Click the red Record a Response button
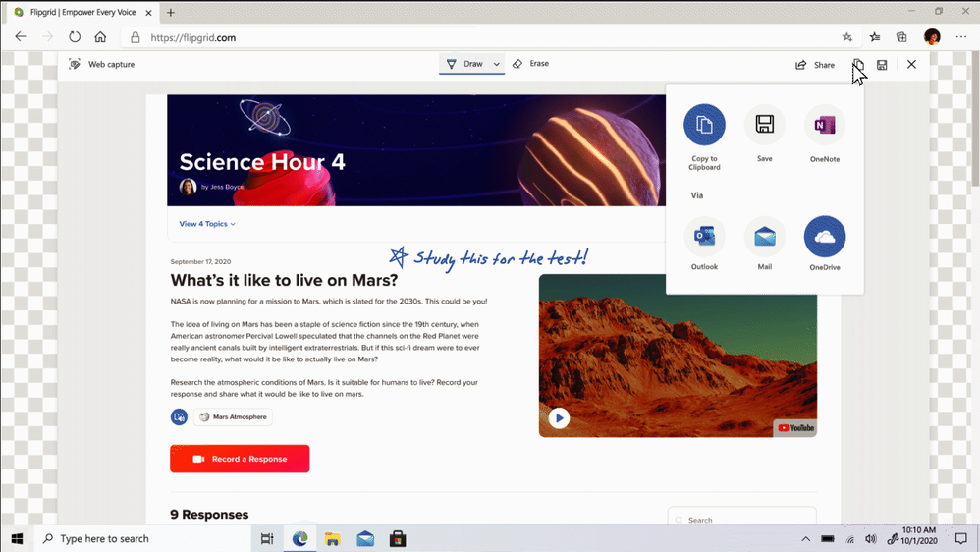Image resolution: width=980 pixels, height=552 pixels. click(240, 459)
